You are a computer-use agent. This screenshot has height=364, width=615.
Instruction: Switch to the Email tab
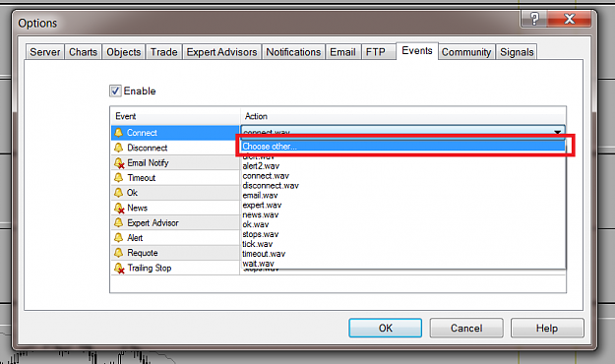point(342,52)
